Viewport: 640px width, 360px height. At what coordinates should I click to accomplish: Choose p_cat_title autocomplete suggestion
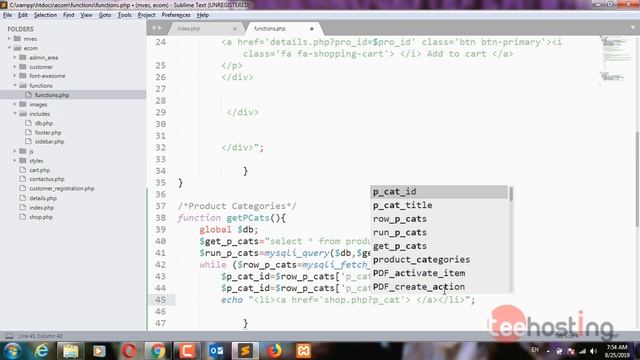[x=439, y=205]
